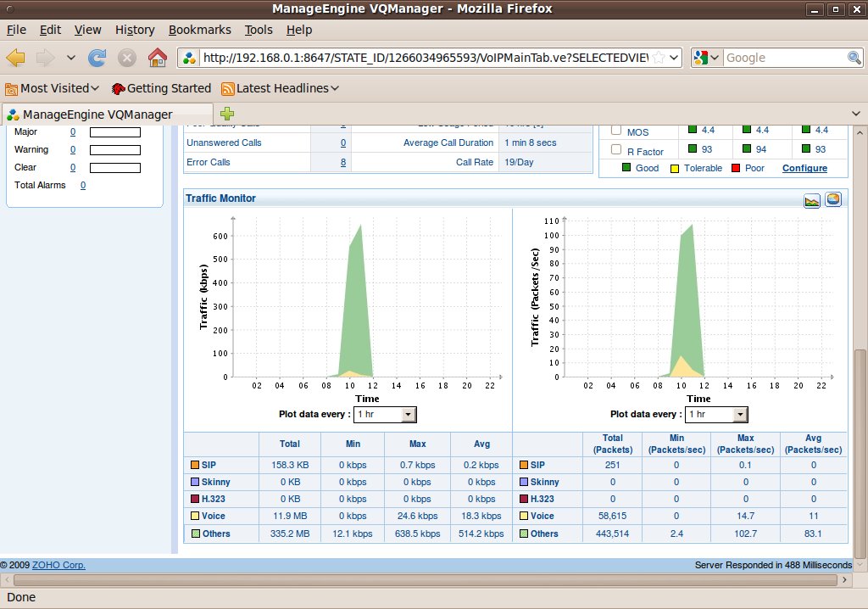
Task: Tick the R Factor checkbox
Action: pyautogui.click(x=615, y=149)
